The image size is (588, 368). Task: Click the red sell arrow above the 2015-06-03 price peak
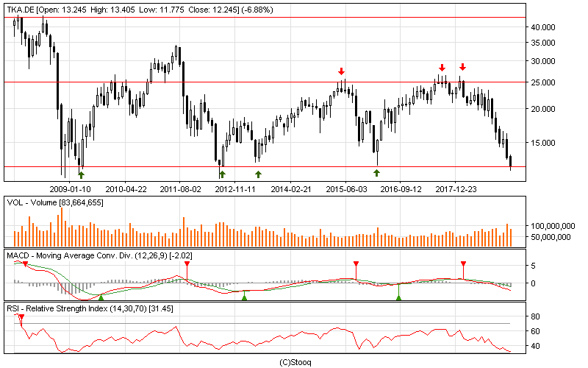coord(341,71)
